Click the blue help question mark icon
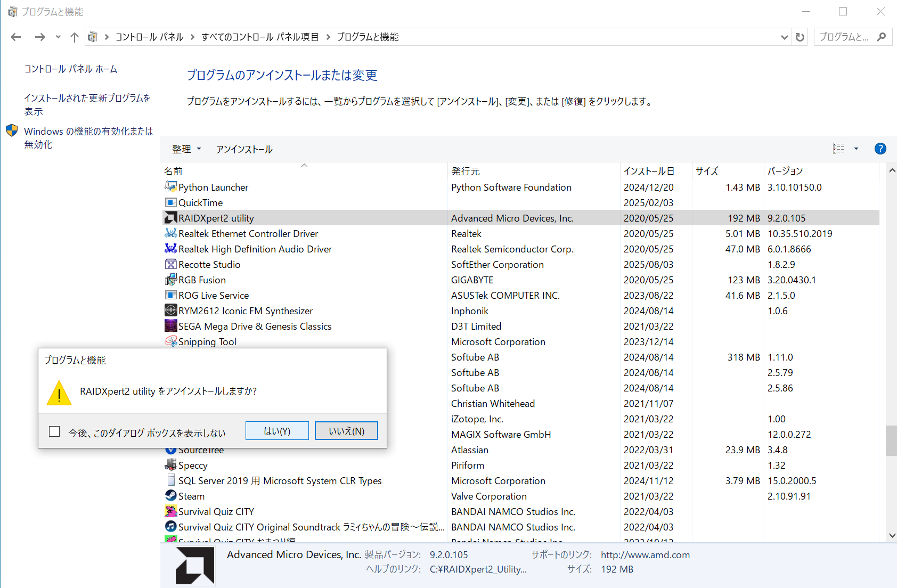 coord(880,149)
